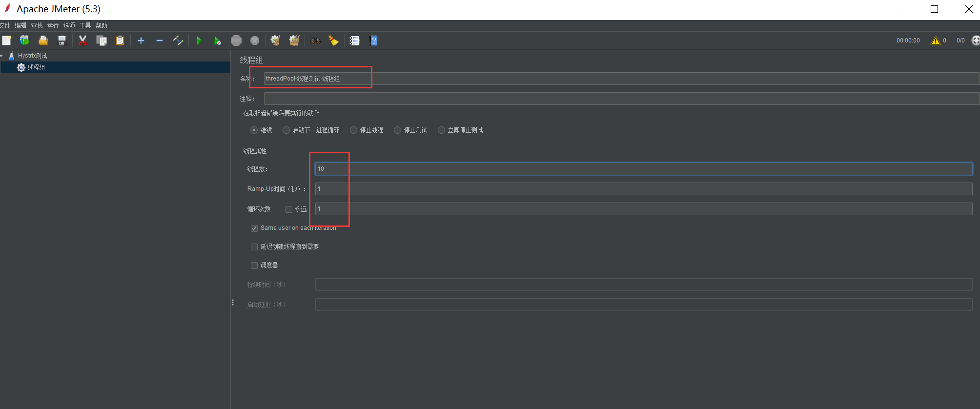Collapse all tree nodes minus icon
The height and width of the screenshot is (409, 980).
(x=160, y=41)
